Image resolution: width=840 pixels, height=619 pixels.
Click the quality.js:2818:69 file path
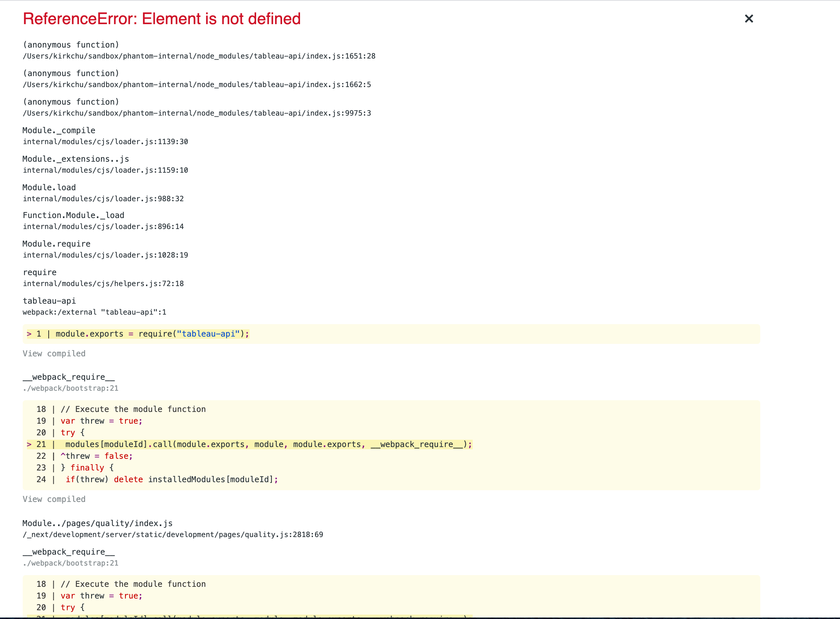tap(172, 535)
